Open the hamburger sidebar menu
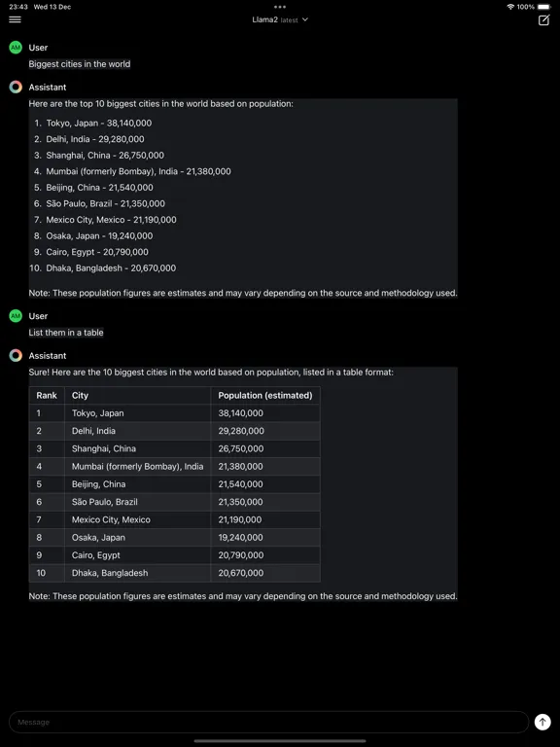The height and width of the screenshot is (747, 560). click(x=15, y=19)
